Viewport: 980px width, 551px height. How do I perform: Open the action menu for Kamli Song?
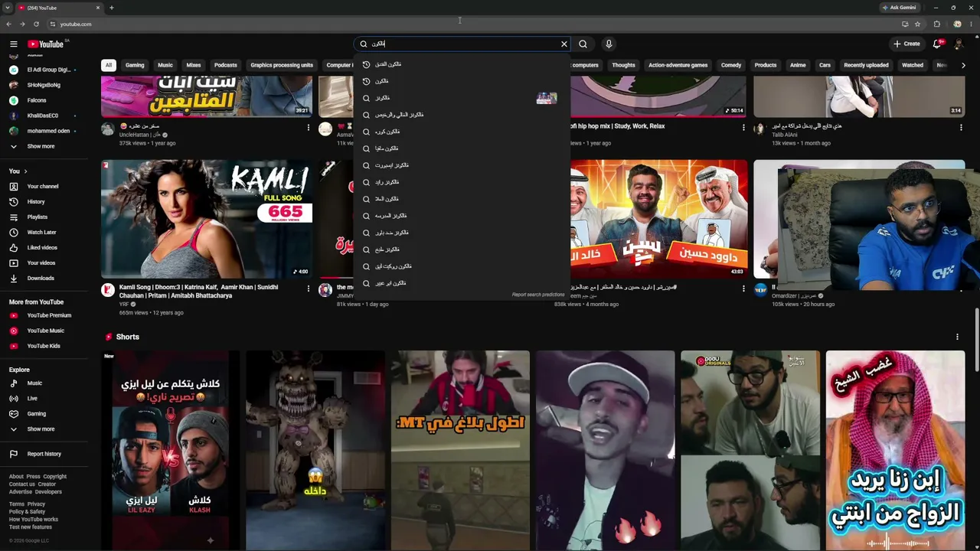click(x=309, y=289)
